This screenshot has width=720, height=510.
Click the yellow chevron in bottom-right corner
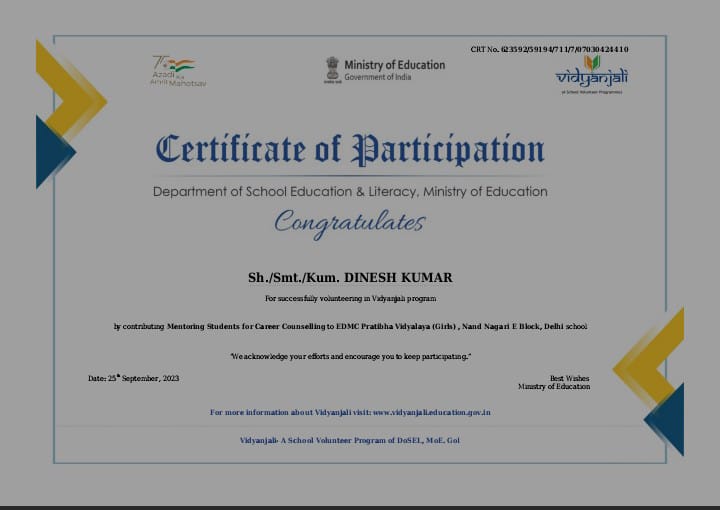(655, 357)
